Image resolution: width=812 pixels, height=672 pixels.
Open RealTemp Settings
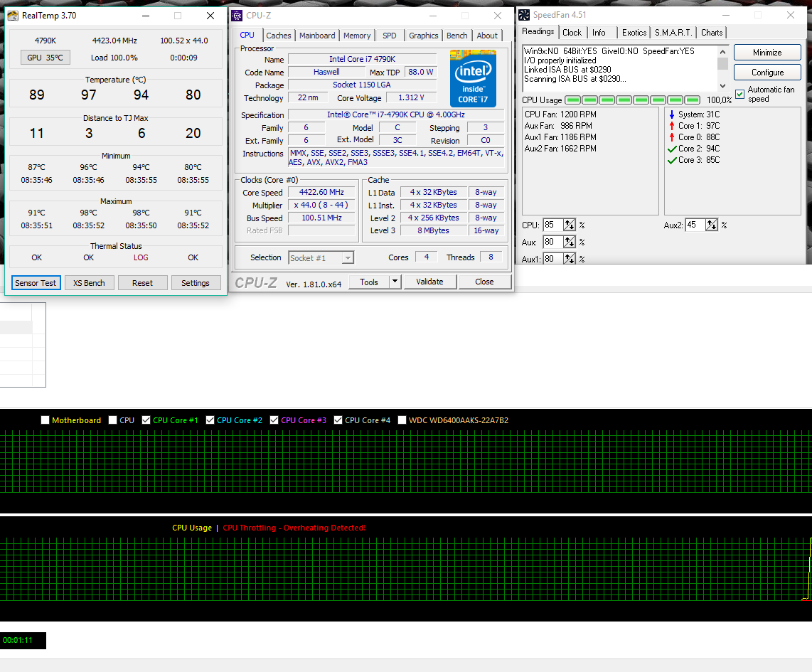click(196, 283)
